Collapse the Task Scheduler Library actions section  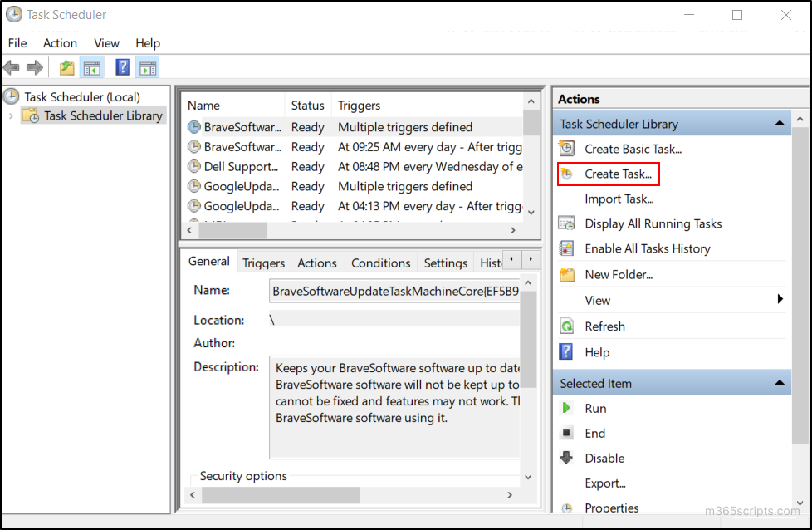coord(780,122)
